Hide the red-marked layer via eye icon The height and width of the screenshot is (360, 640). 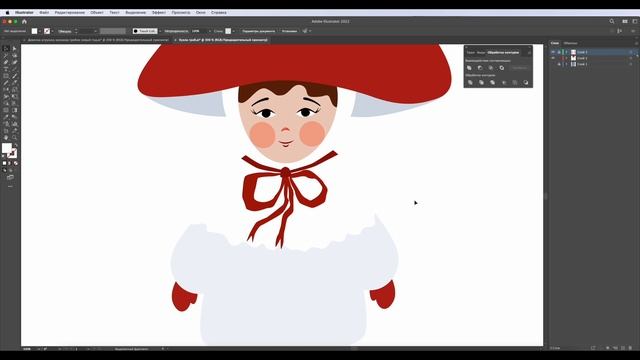coord(553,58)
